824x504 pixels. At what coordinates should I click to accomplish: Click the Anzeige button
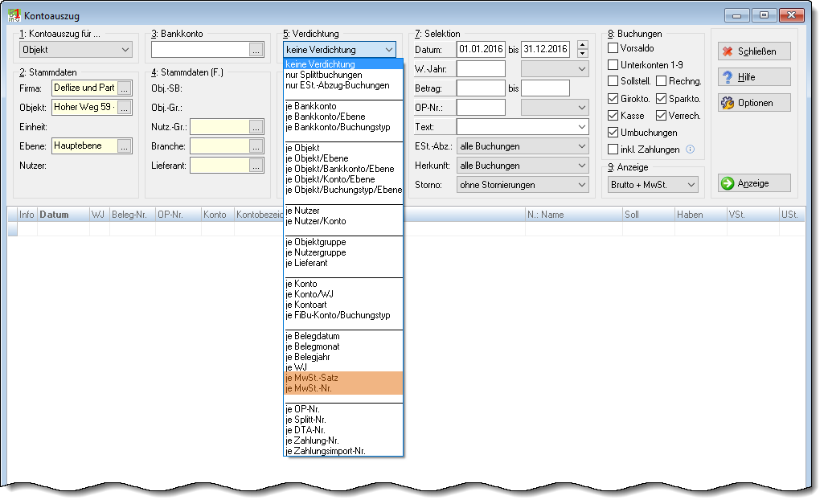tap(754, 183)
